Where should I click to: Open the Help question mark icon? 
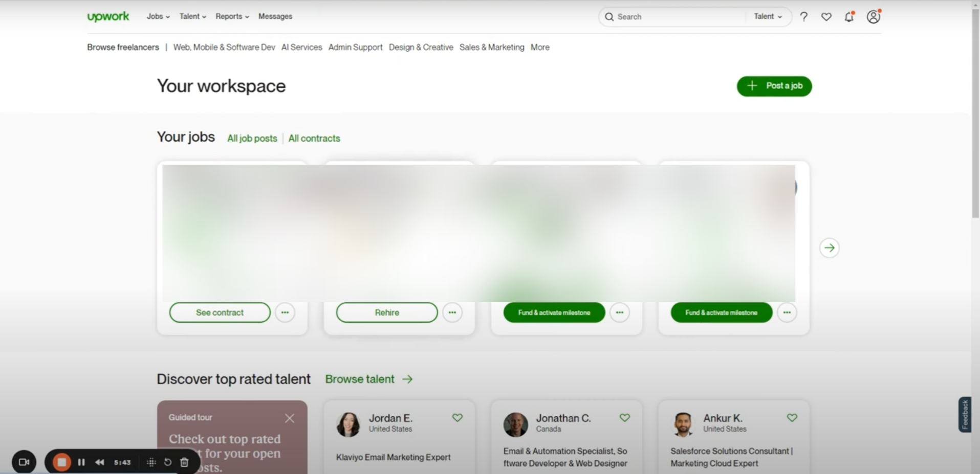[804, 17]
